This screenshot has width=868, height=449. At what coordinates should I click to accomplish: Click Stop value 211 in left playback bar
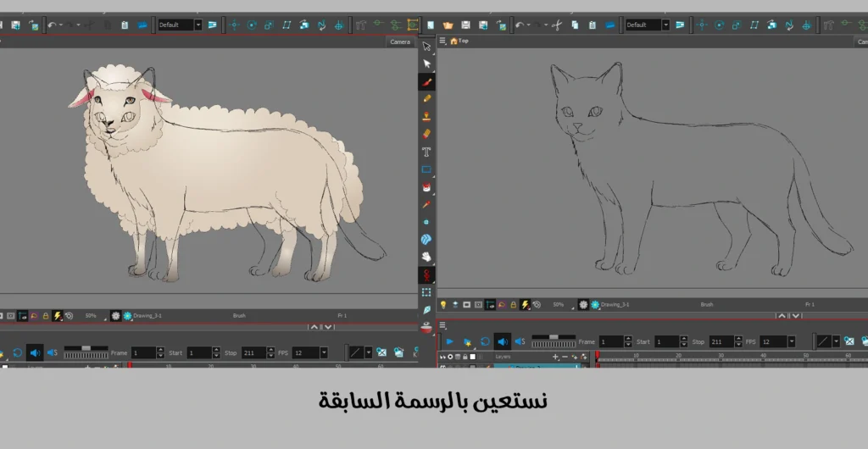(x=253, y=352)
